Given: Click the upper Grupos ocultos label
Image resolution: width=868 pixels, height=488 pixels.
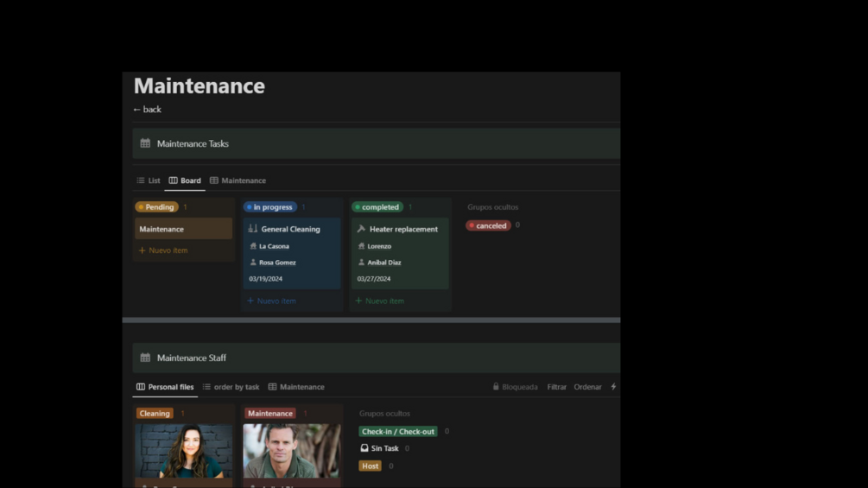Looking at the screenshot, I should pyautogui.click(x=492, y=207).
